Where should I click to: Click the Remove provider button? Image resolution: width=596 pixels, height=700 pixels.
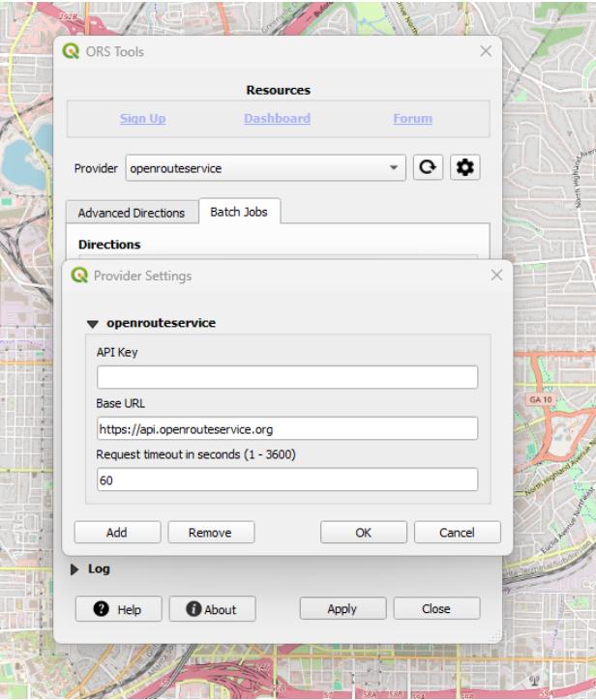[x=211, y=532]
